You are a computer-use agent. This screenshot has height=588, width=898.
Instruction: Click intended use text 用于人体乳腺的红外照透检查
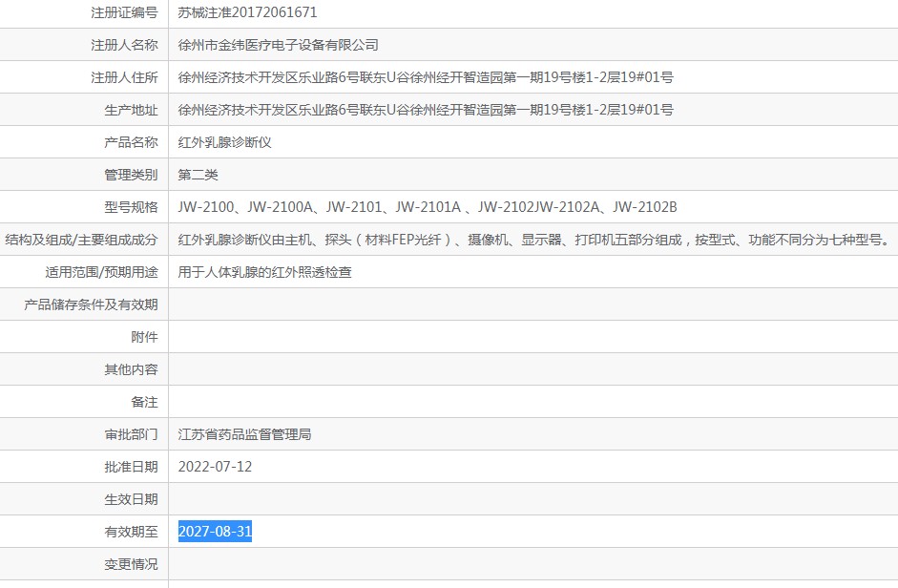click(x=264, y=272)
